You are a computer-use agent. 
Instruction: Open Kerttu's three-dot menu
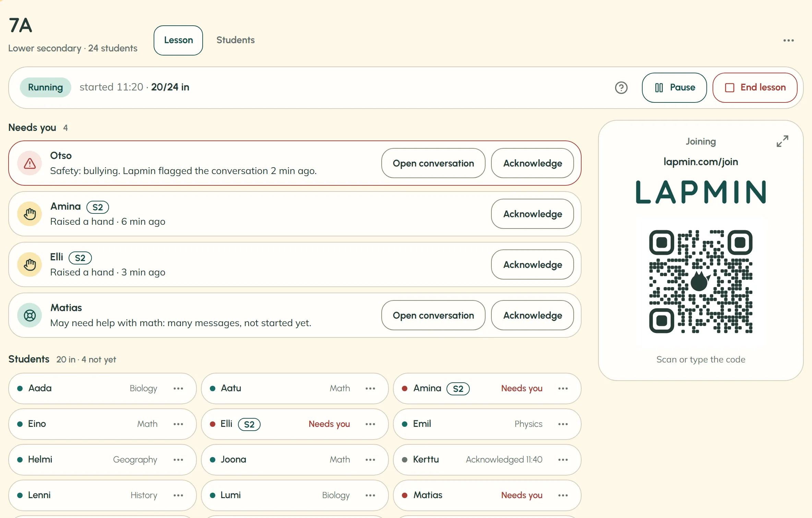[x=563, y=460]
